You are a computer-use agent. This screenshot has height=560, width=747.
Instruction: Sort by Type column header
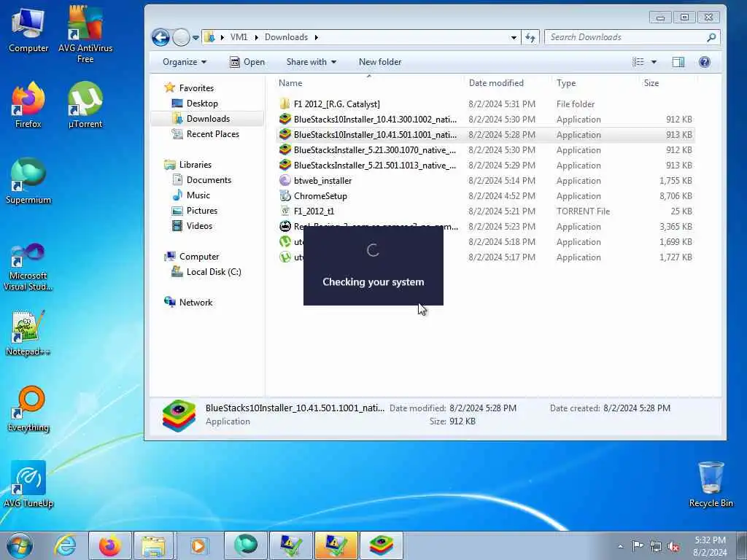pyautogui.click(x=566, y=83)
